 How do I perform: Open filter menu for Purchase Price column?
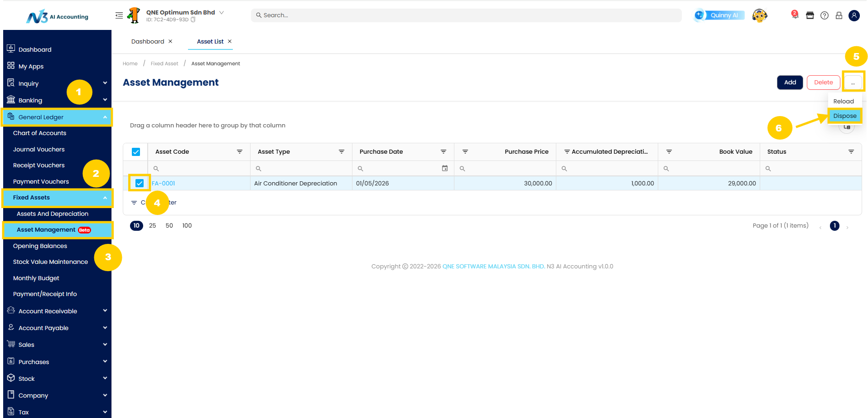465,151
